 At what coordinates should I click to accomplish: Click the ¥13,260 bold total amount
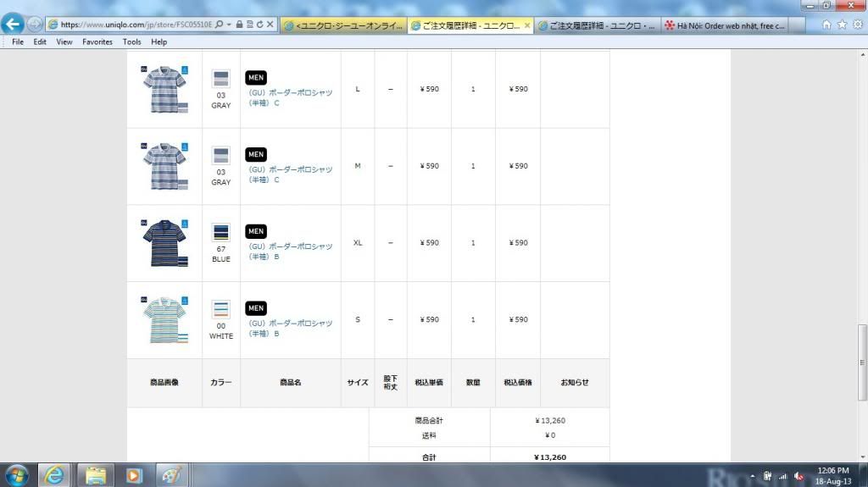coord(549,457)
